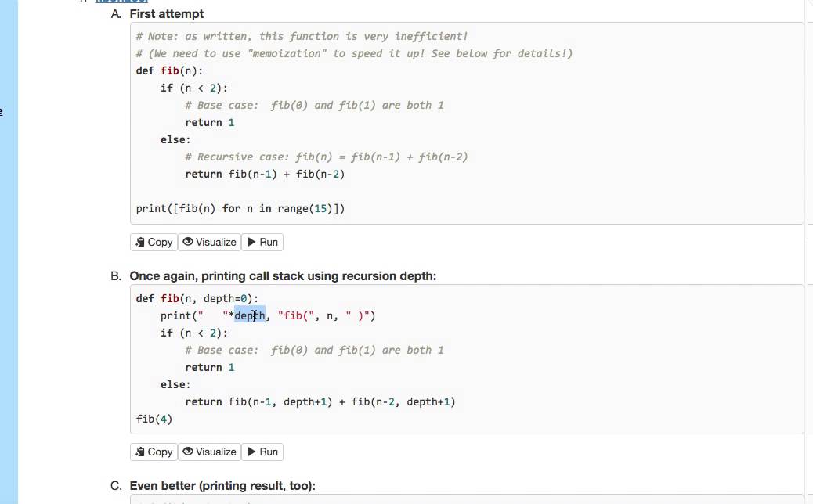The image size is (813, 504).
Task: Click the partially visible link above First attempt
Action: point(121,2)
